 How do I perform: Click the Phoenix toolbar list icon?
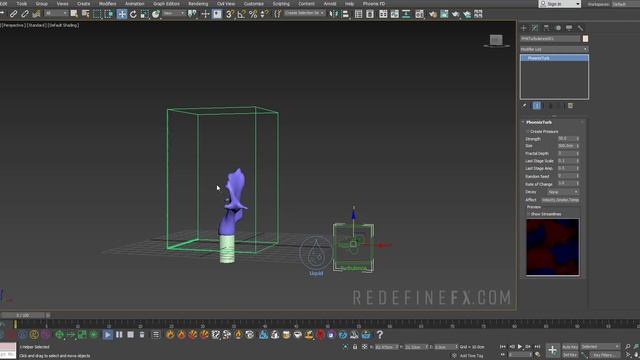[x=156, y=335]
